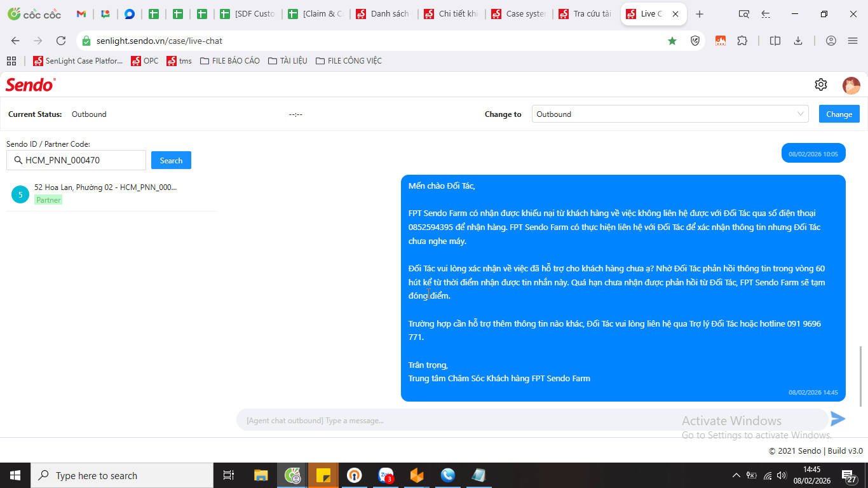The image size is (868, 488).
Task: Click the Change status button
Action: [x=839, y=114]
